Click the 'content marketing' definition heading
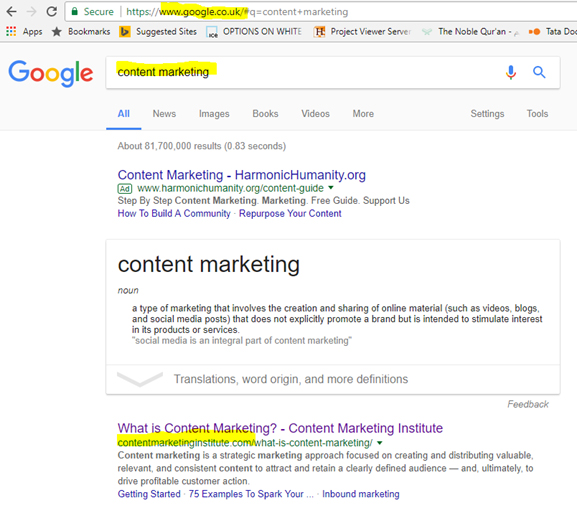 pos(209,264)
